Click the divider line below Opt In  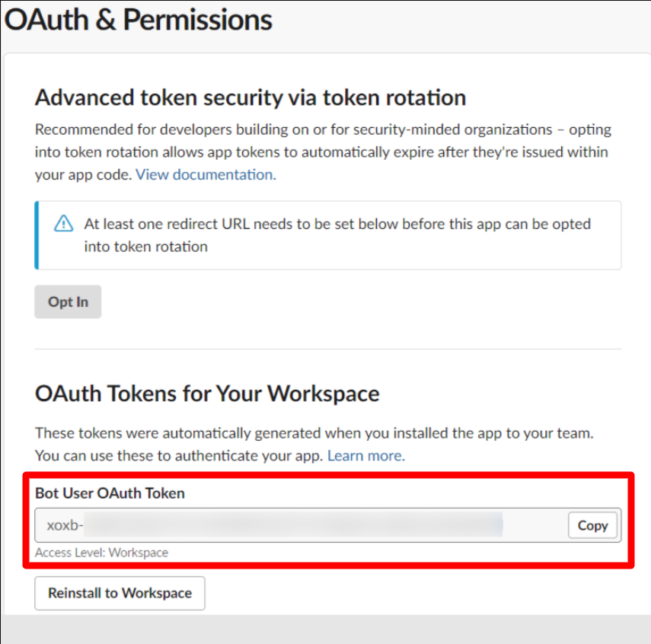327,349
